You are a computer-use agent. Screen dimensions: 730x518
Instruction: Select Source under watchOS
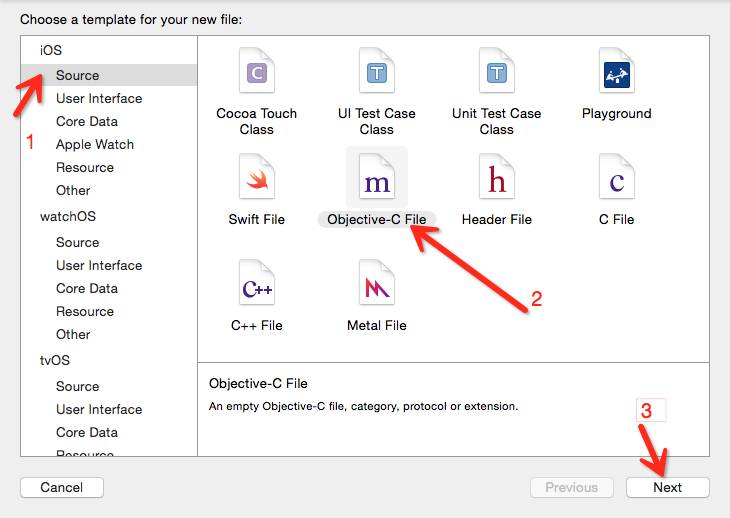(x=77, y=242)
